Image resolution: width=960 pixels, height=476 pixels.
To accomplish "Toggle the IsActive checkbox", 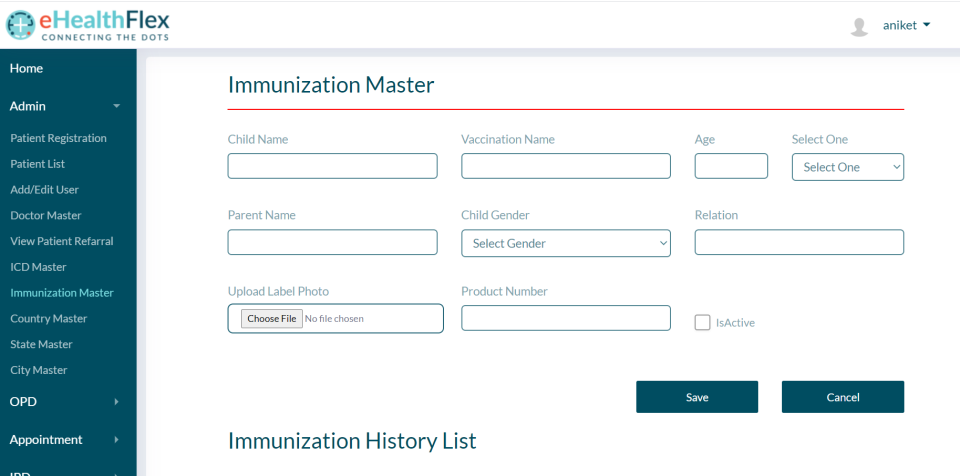I will (x=702, y=322).
